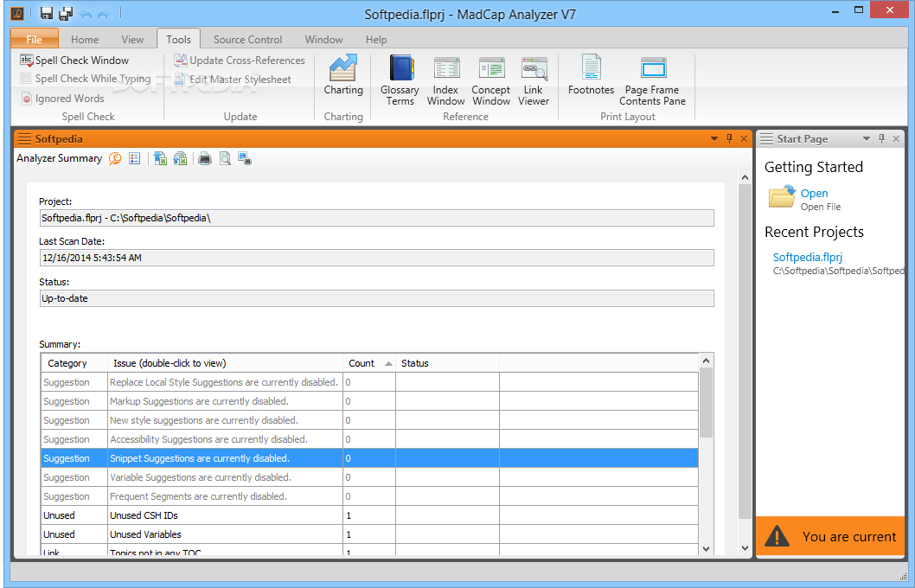Viewport: 915px width, 588px height.
Task: Click summary table scrollbar down arrow
Action: [x=706, y=548]
